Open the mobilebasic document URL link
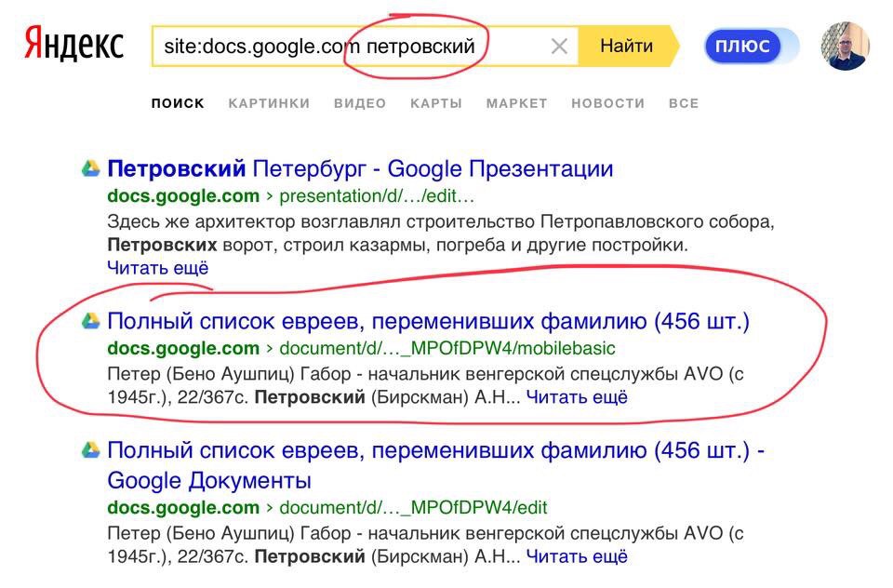 (x=447, y=349)
